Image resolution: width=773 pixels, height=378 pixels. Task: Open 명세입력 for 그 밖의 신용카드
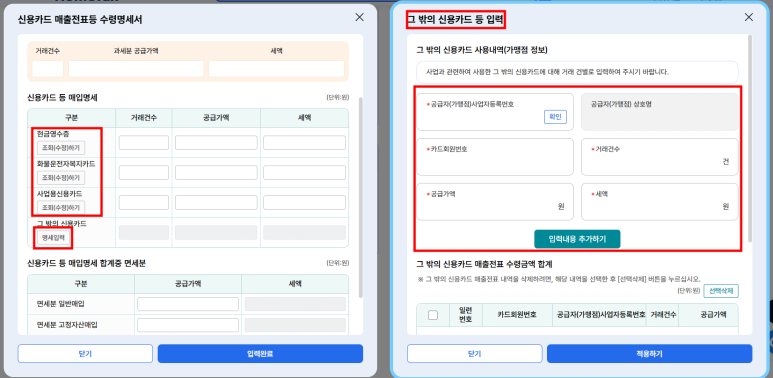(x=53, y=238)
